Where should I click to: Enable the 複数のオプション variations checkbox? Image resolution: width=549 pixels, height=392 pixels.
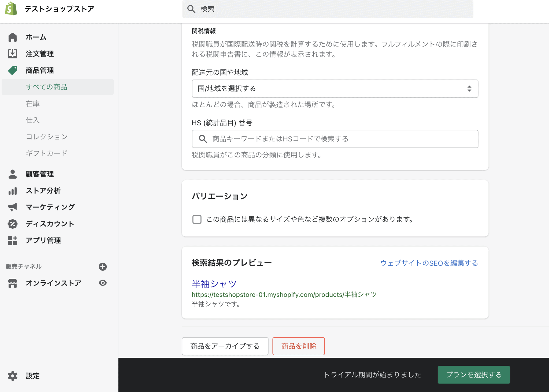[x=197, y=219]
